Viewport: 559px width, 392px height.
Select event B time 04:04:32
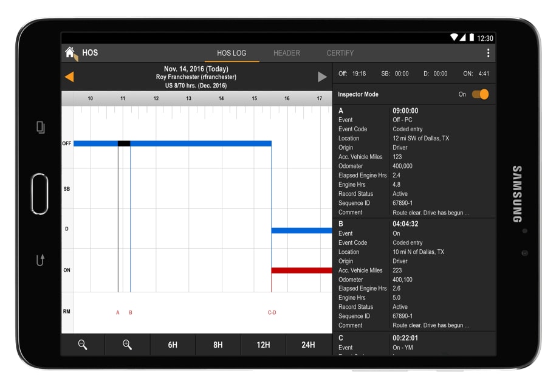[x=405, y=224]
